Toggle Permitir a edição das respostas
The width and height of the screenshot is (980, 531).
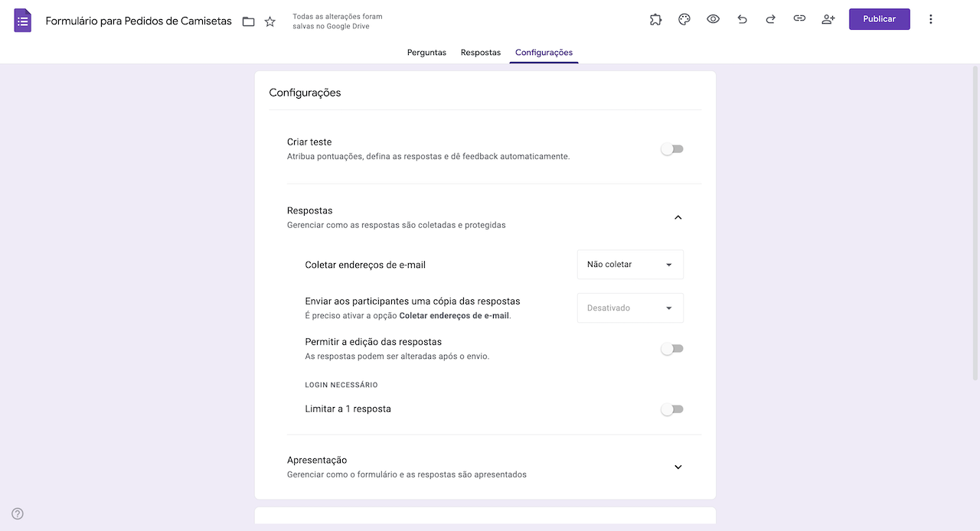tap(671, 348)
